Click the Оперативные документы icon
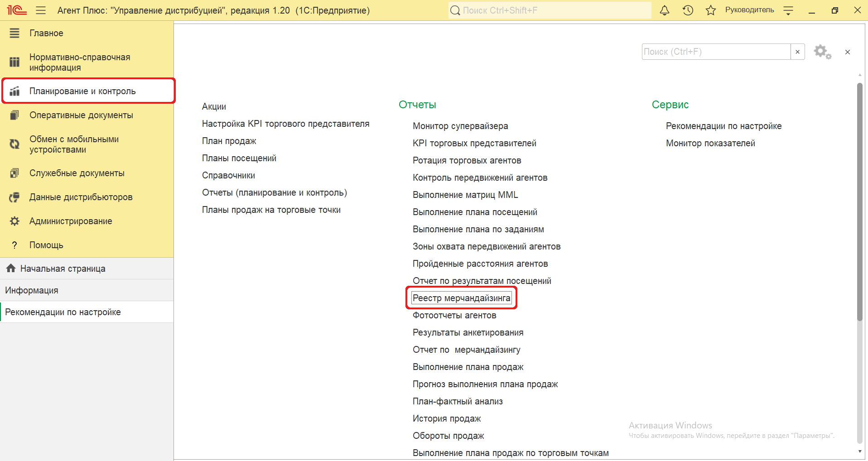Screen dimensions: 868x461 pos(14,115)
